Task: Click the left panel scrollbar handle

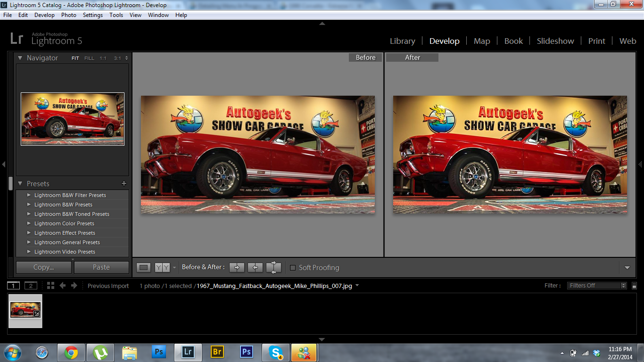Action: [x=10, y=183]
